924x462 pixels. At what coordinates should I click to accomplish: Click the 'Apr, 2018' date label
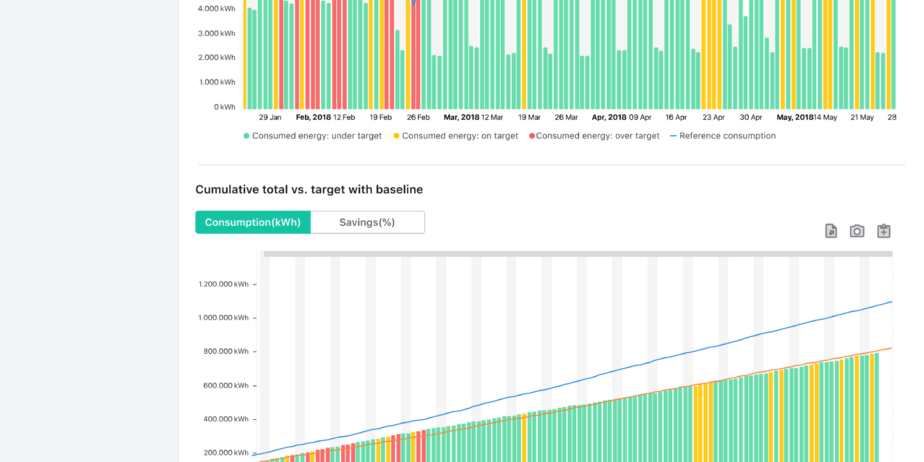pyautogui.click(x=609, y=118)
